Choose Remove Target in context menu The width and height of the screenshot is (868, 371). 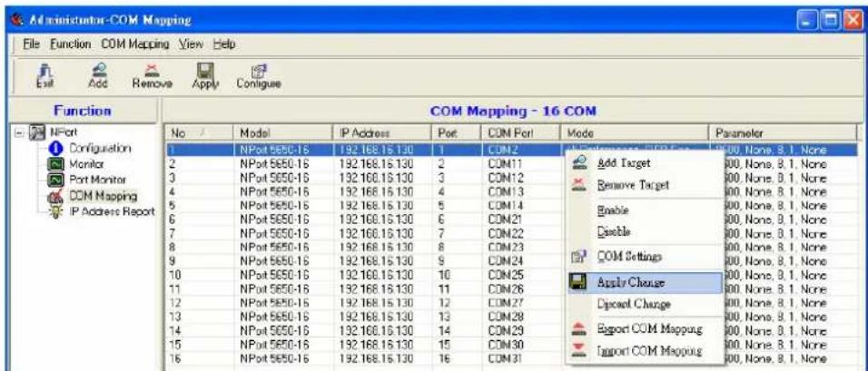coord(646,185)
